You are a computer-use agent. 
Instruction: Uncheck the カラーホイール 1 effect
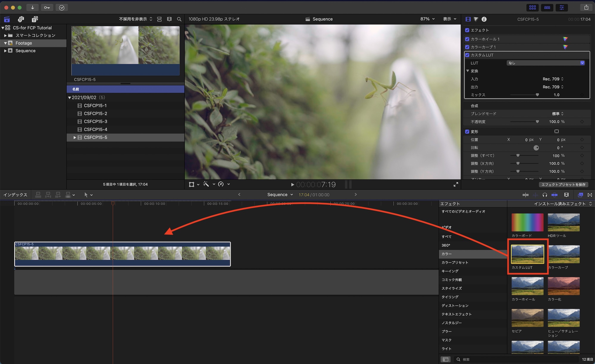pyautogui.click(x=467, y=39)
